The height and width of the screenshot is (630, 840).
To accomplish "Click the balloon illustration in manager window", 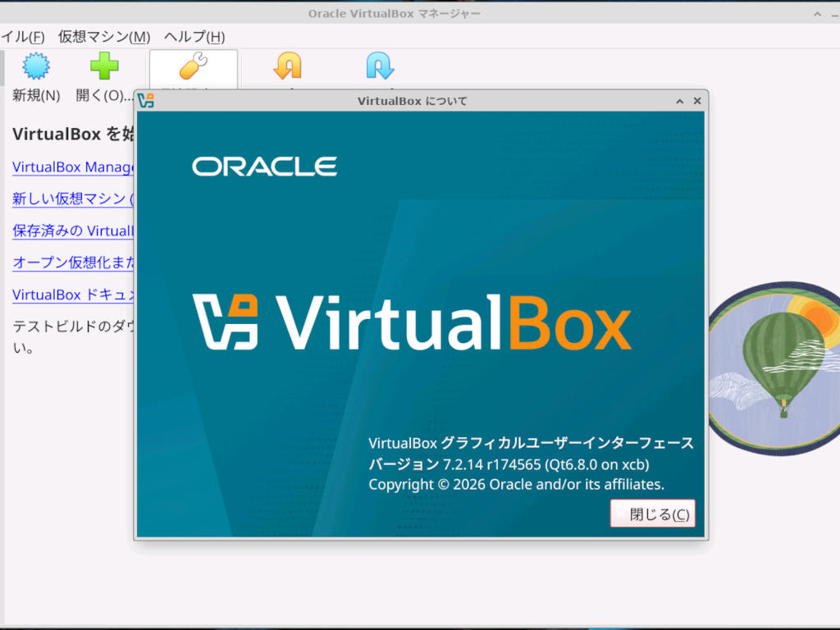I will point(774,368).
